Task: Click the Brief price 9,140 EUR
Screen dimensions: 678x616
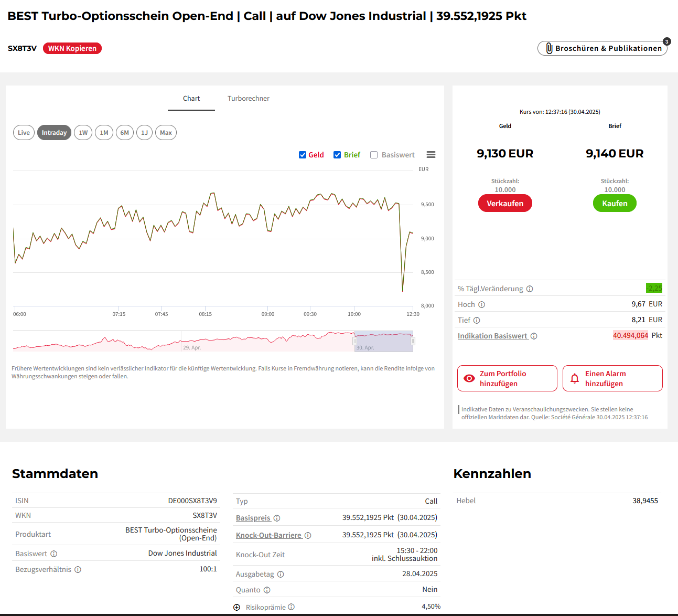Action: click(x=615, y=154)
